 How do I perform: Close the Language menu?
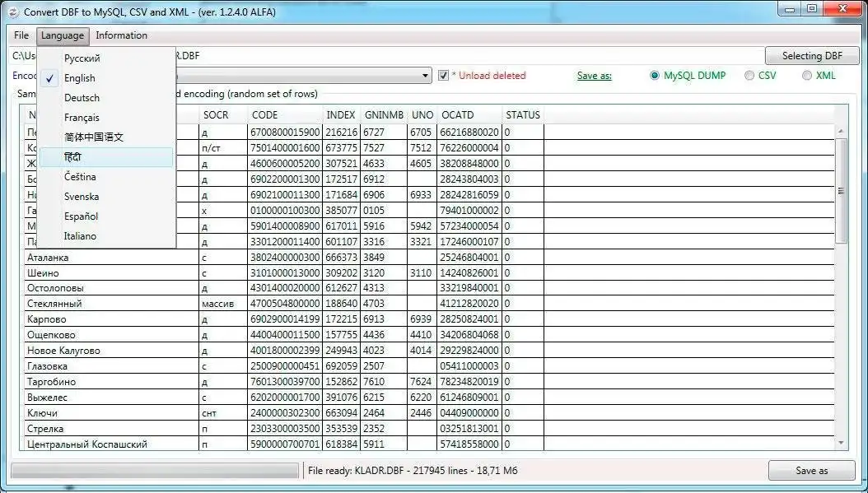63,35
